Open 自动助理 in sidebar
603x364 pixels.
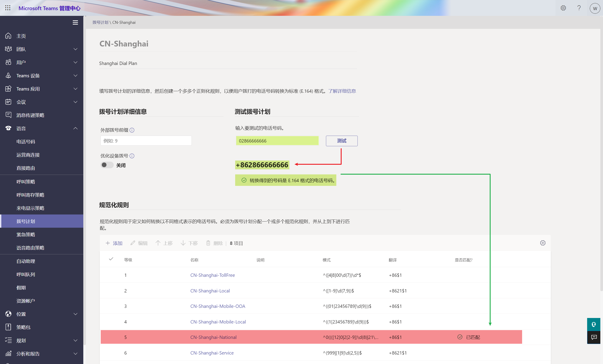pyautogui.click(x=26, y=261)
